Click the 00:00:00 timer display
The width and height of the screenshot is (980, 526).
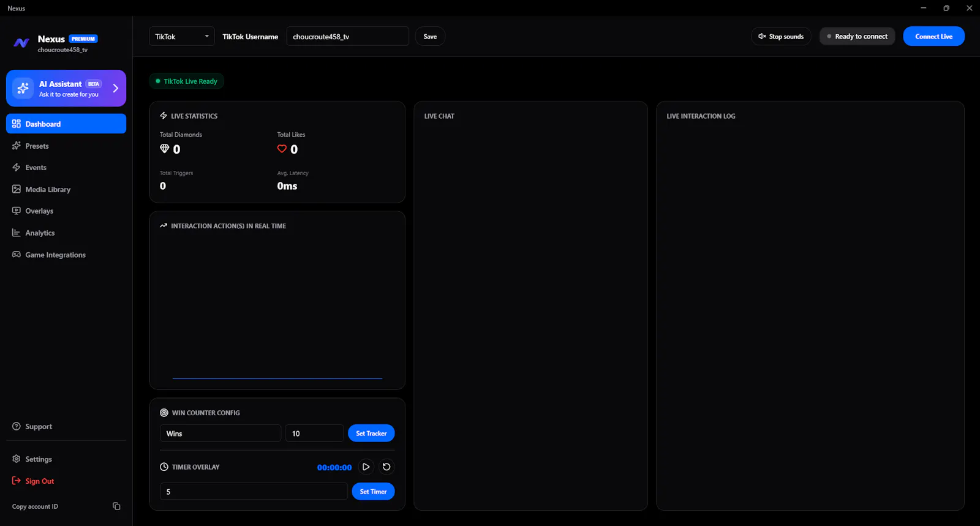[x=334, y=468]
